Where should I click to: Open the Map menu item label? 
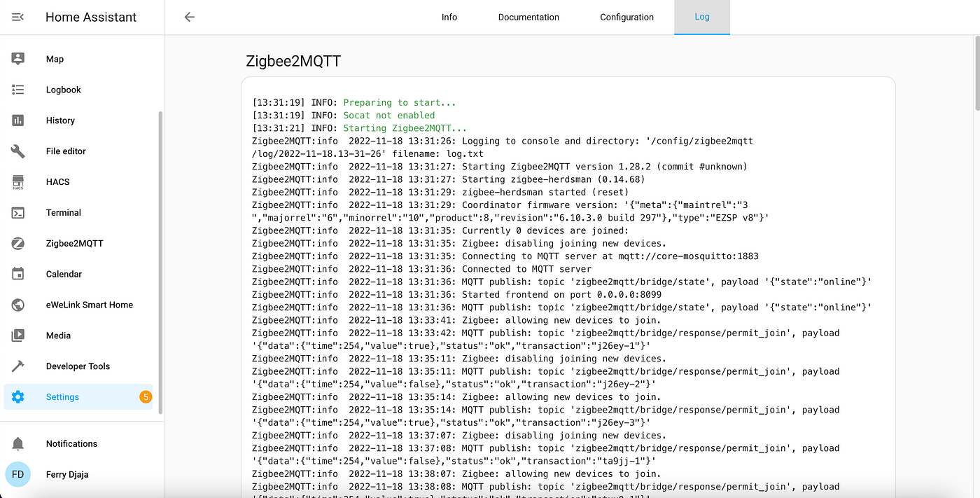pyautogui.click(x=55, y=59)
